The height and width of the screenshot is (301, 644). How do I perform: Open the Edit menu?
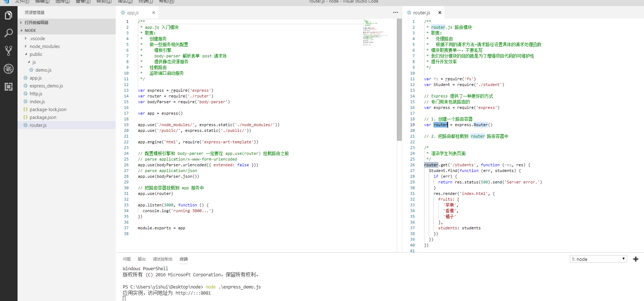[x=42, y=1]
